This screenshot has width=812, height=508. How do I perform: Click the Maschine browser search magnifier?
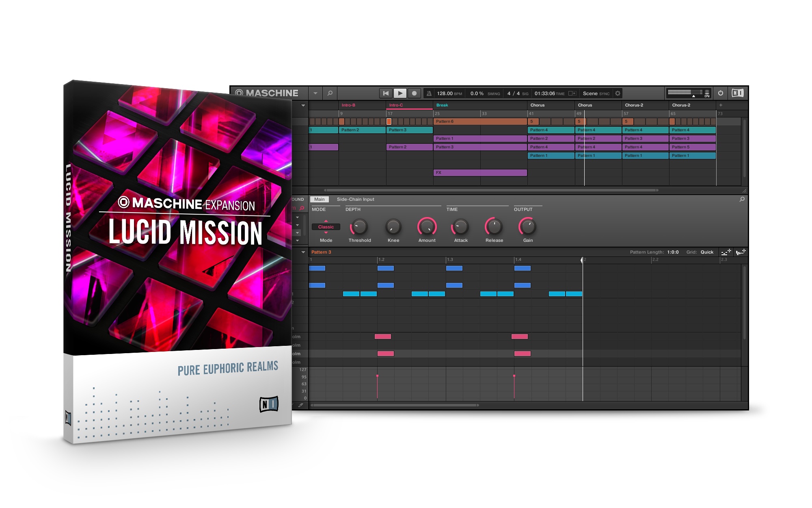(330, 93)
